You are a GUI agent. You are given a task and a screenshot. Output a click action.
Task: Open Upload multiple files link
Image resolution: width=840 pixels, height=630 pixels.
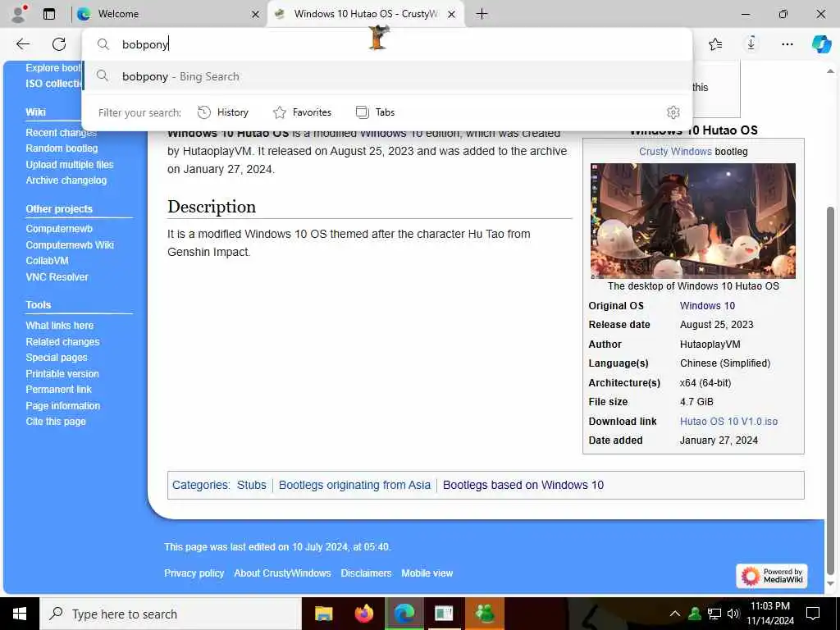70,164
